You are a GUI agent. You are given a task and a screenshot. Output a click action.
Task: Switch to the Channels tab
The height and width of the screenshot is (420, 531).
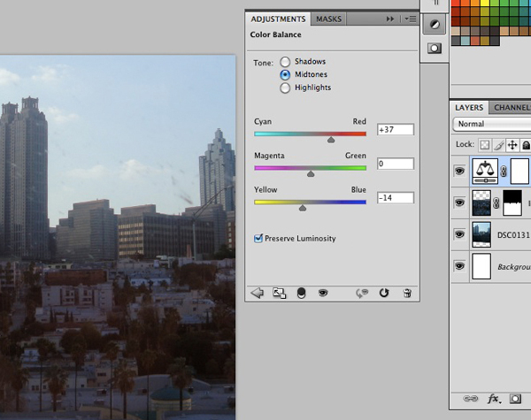tap(511, 107)
